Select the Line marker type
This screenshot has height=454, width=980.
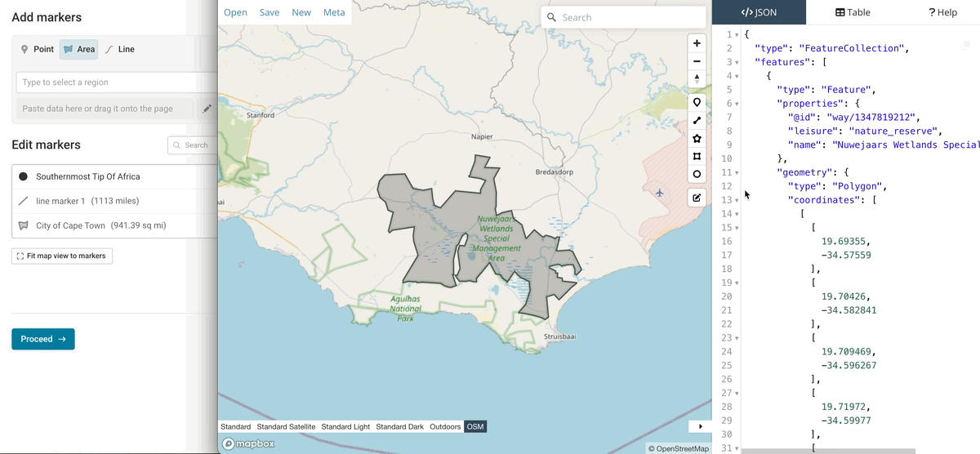click(x=120, y=49)
